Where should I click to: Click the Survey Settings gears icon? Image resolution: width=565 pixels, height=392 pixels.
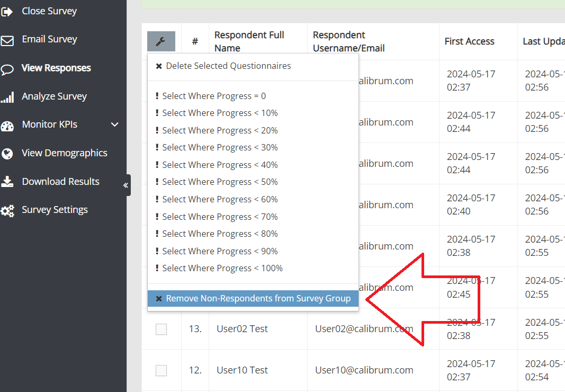[7, 211]
